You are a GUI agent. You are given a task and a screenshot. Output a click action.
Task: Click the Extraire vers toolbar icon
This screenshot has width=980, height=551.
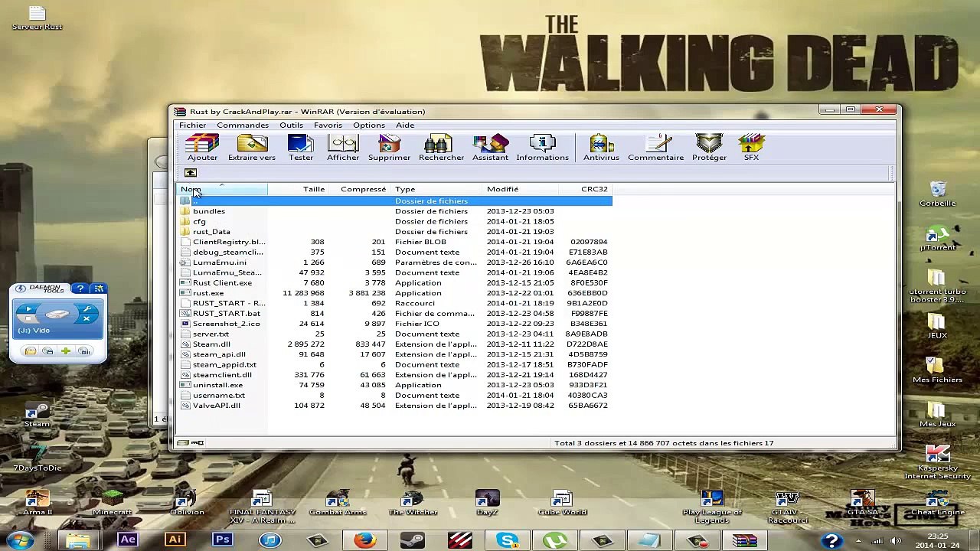click(252, 147)
